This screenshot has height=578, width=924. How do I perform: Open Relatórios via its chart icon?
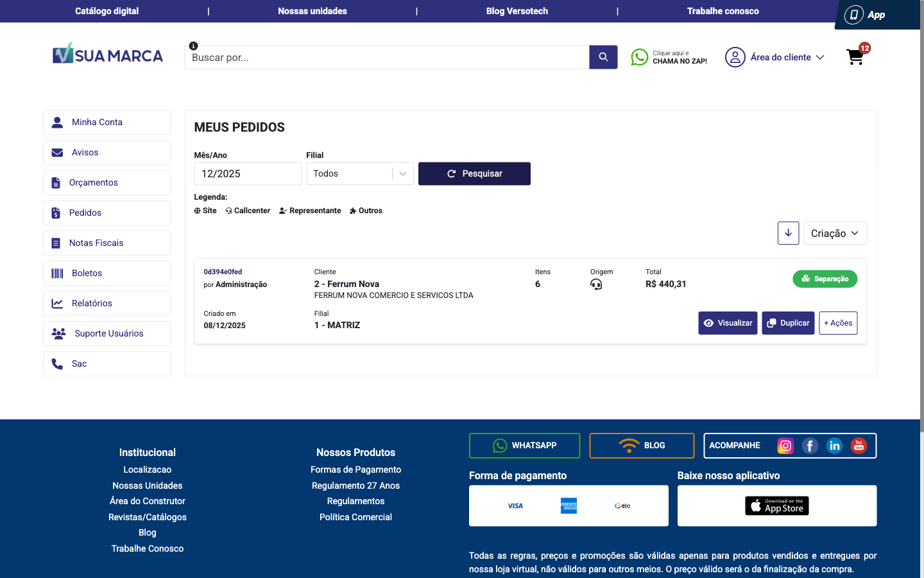point(56,303)
